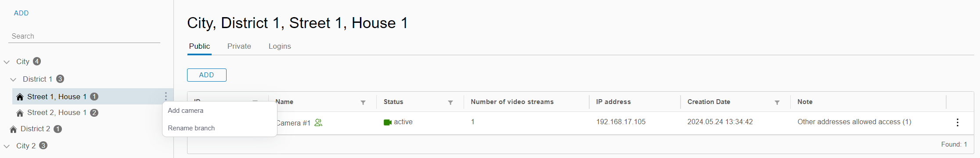
Task: Click the ADD link above search
Action: tap(21, 13)
